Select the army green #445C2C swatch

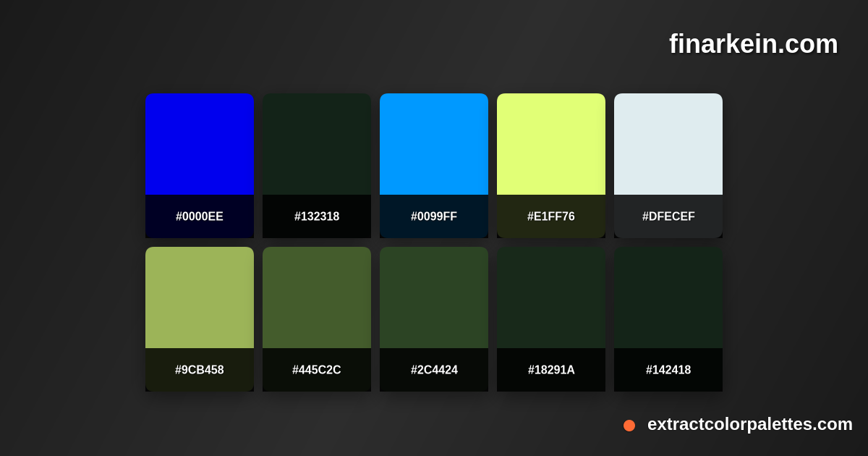(x=317, y=297)
